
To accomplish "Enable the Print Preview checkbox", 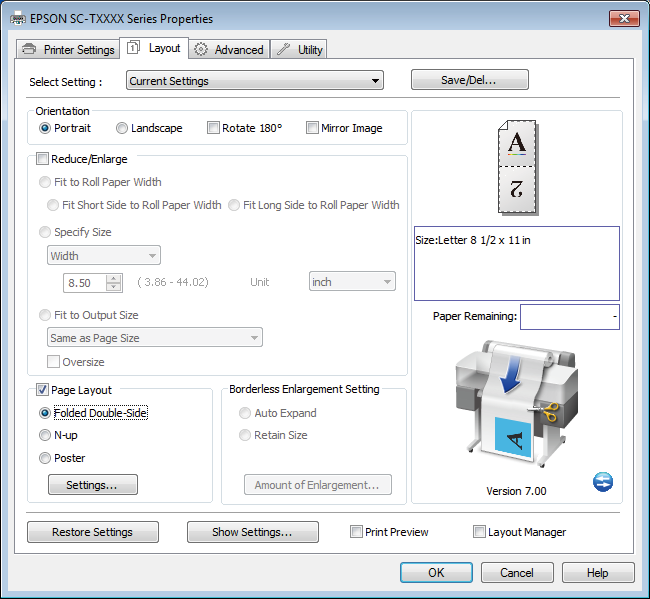I will (x=389, y=532).
